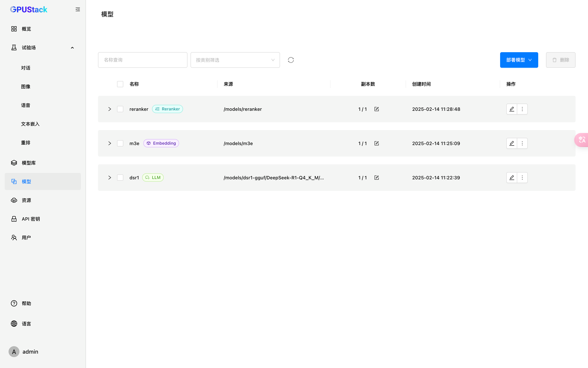
Task: Click the LLM category tag
Action: (153, 178)
